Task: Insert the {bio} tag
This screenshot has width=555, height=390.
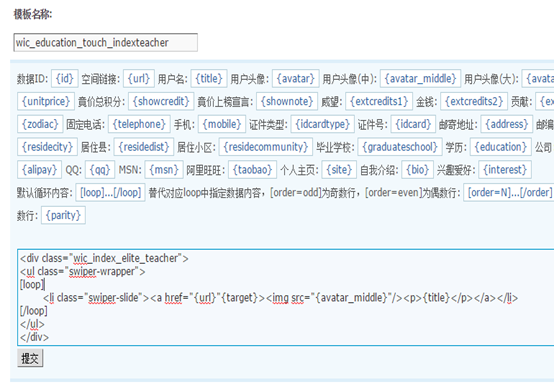Action: pos(418,170)
